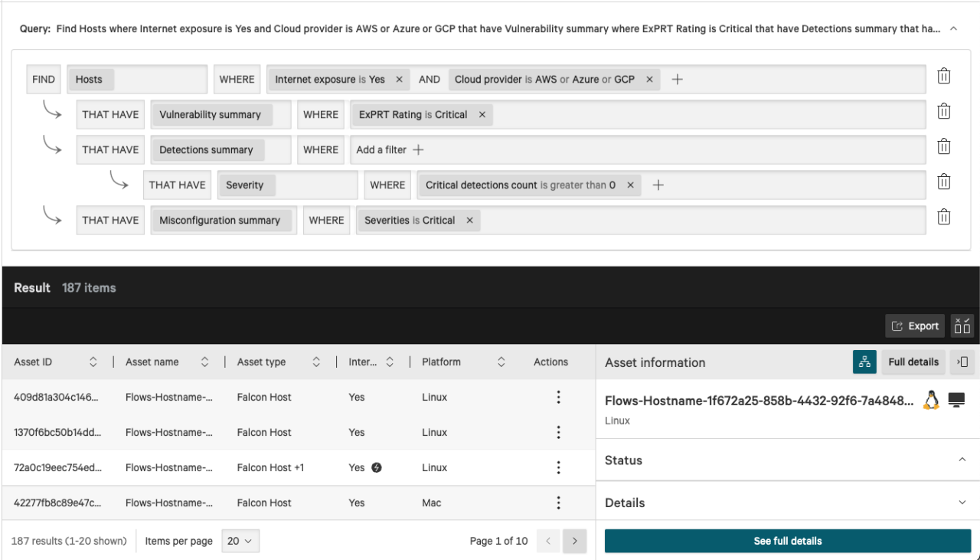
Task: Add another filter to Severity row
Action: click(658, 185)
